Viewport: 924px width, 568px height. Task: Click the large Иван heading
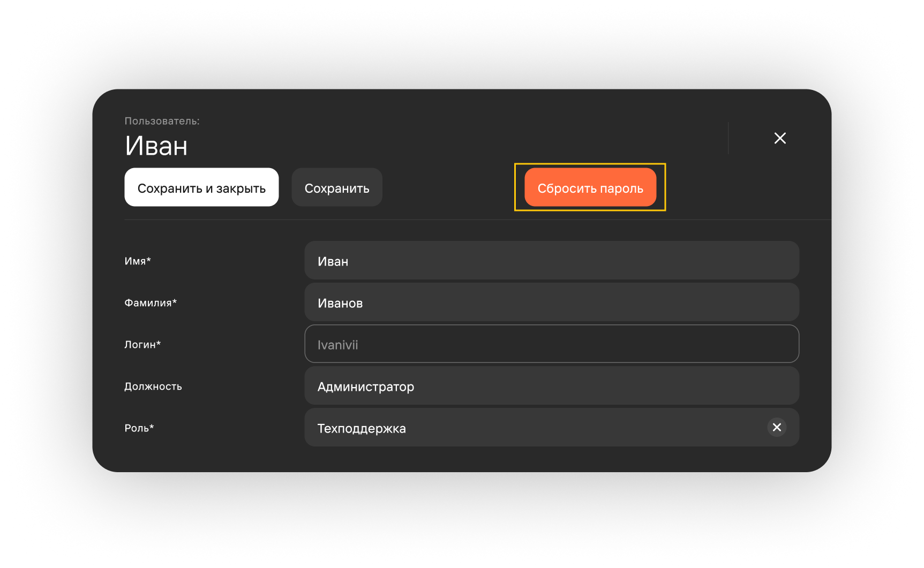click(x=156, y=146)
